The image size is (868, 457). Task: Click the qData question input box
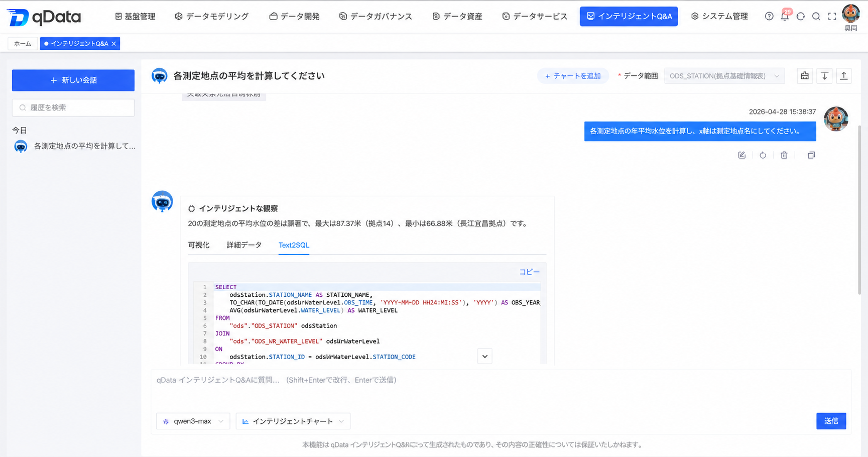[x=501, y=389]
